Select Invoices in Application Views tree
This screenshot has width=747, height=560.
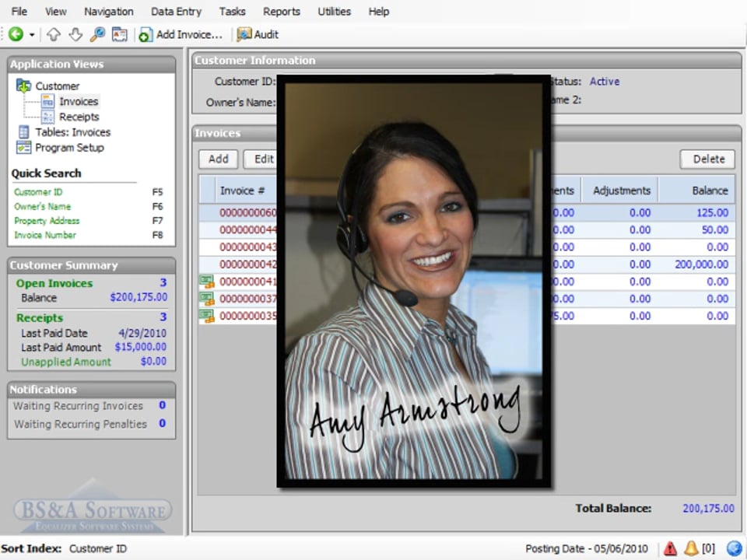tap(79, 101)
